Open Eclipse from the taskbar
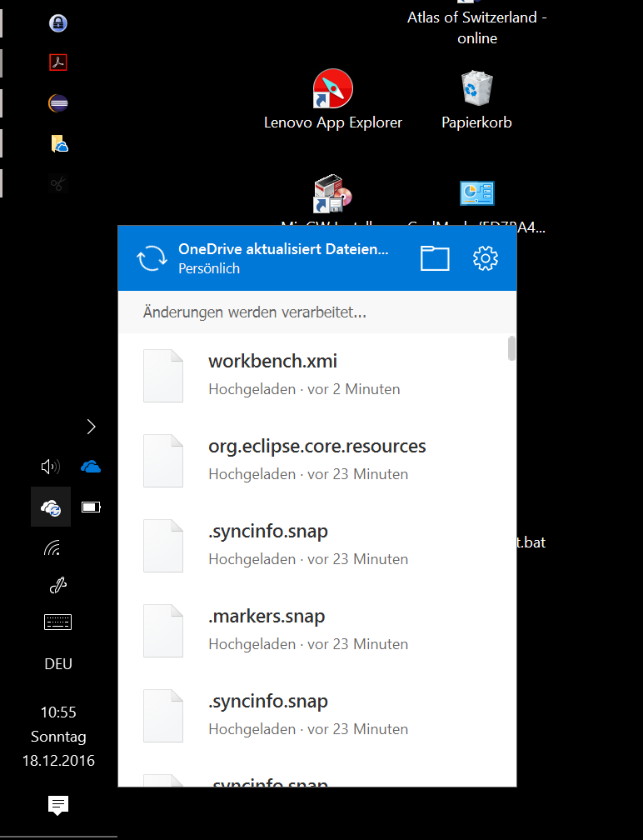643x840 pixels. tap(58, 102)
